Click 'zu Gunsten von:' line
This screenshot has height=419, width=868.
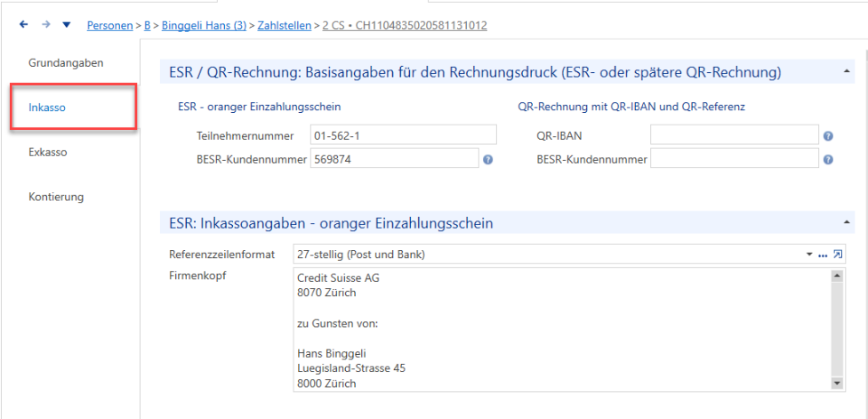(x=337, y=323)
